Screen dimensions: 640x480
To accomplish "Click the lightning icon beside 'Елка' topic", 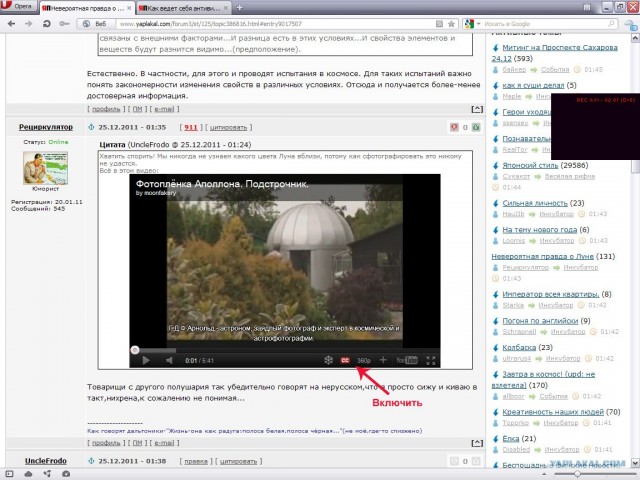I will click(x=496, y=439).
